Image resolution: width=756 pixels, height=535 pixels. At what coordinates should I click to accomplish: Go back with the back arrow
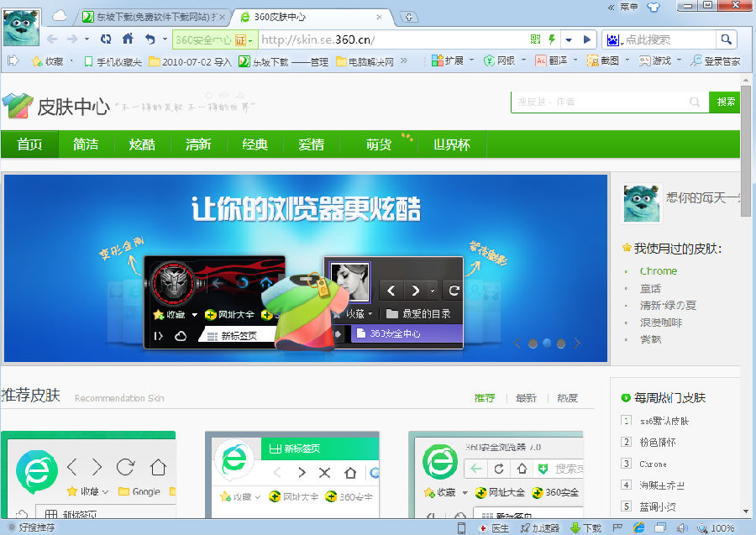[x=52, y=39]
